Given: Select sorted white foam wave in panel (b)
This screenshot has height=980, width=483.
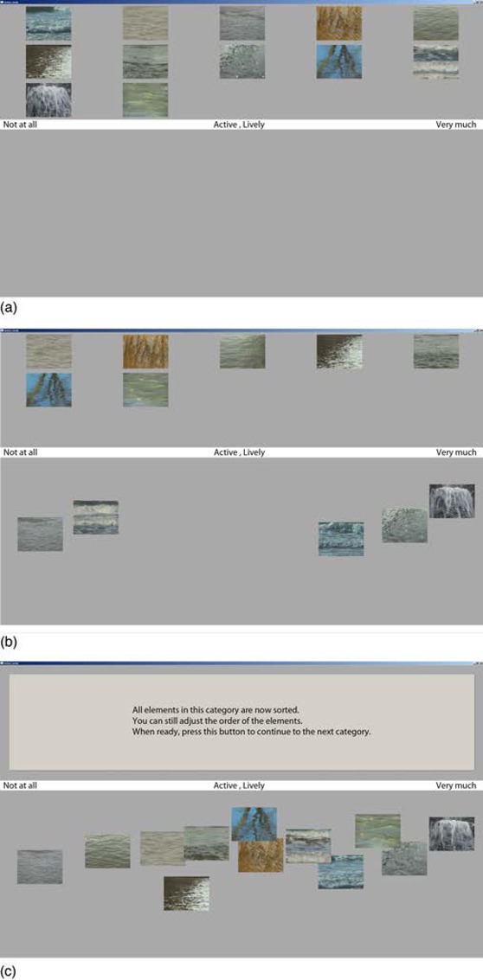Looking at the screenshot, I should pos(96,517).
